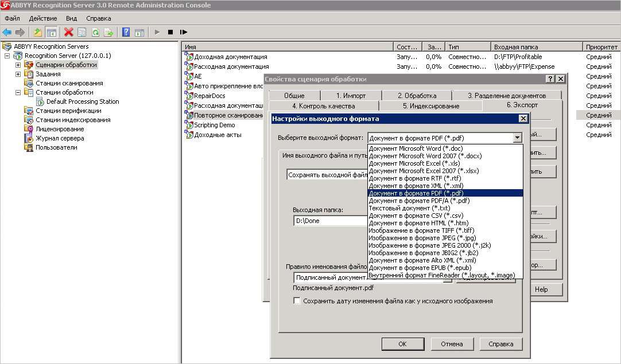Open Сценарии обработки in the tree

click(66, 65)
